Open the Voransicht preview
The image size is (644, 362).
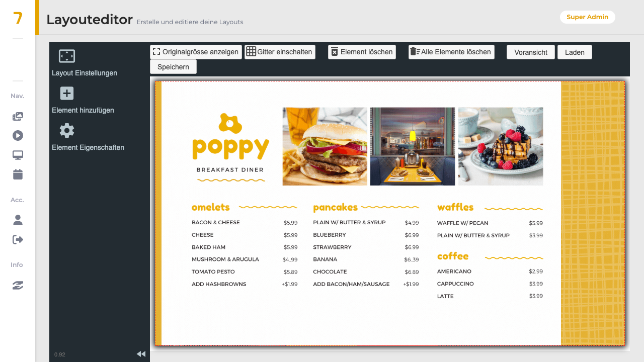531,52
